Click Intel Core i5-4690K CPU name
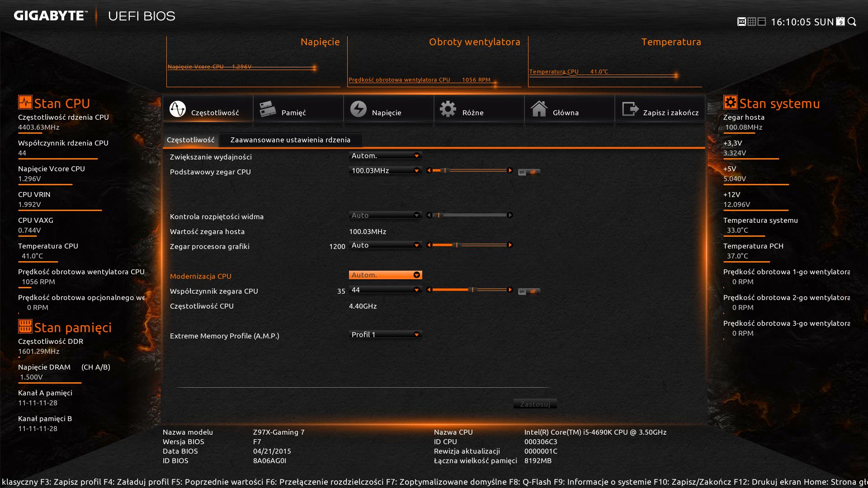Viewport: 868px width, 488px height. [595, 432]
